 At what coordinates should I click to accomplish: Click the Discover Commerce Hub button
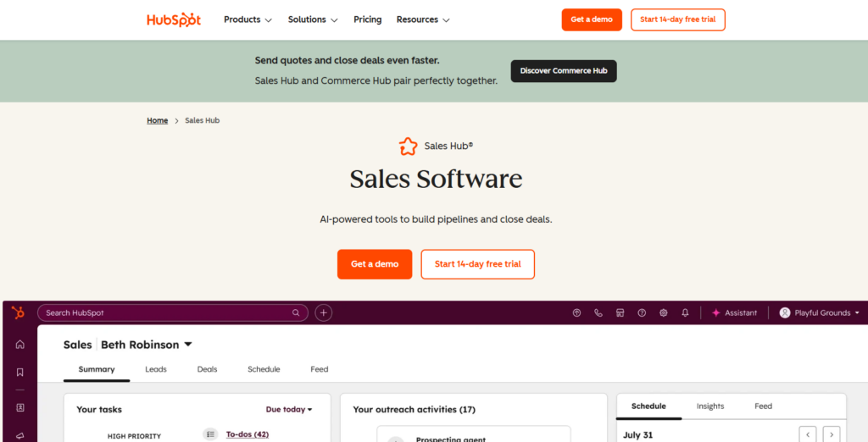564,71
